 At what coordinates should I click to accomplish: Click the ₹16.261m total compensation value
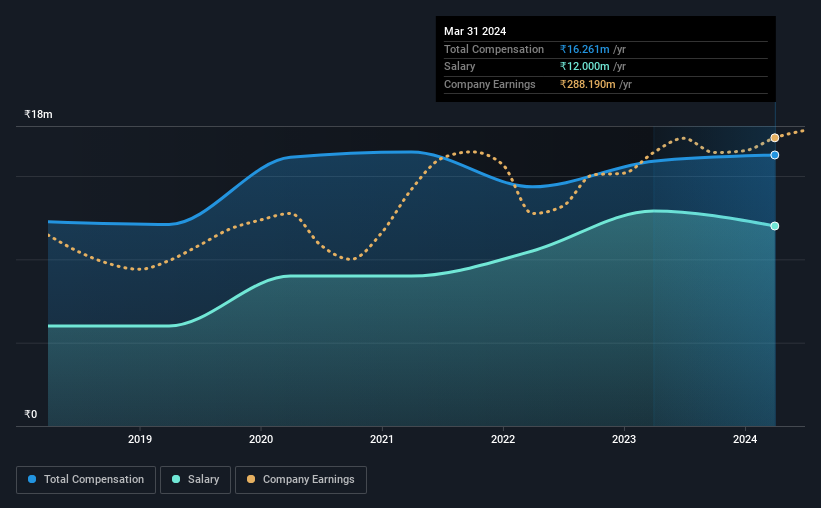pyautogui.click(x=584, y=49)
